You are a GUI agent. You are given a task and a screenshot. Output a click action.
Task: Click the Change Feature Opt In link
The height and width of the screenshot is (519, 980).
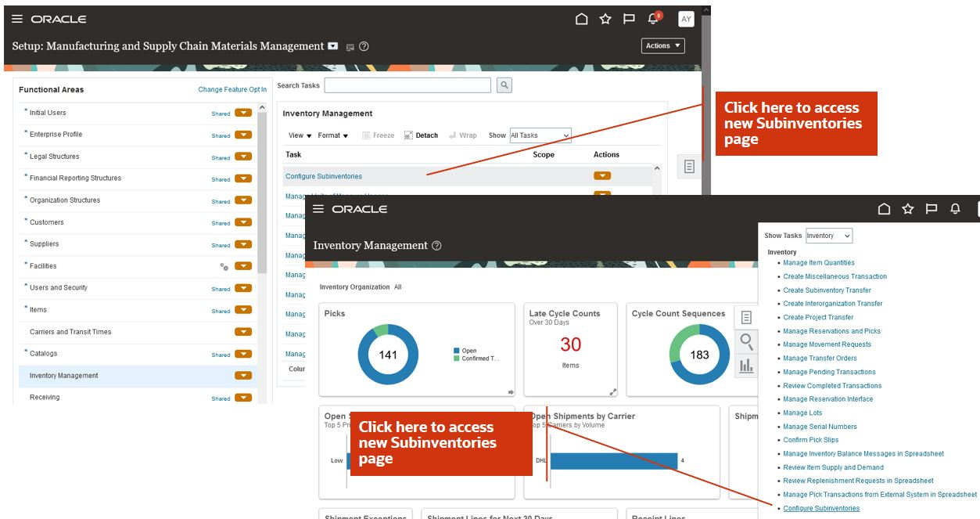click(233, 89)
